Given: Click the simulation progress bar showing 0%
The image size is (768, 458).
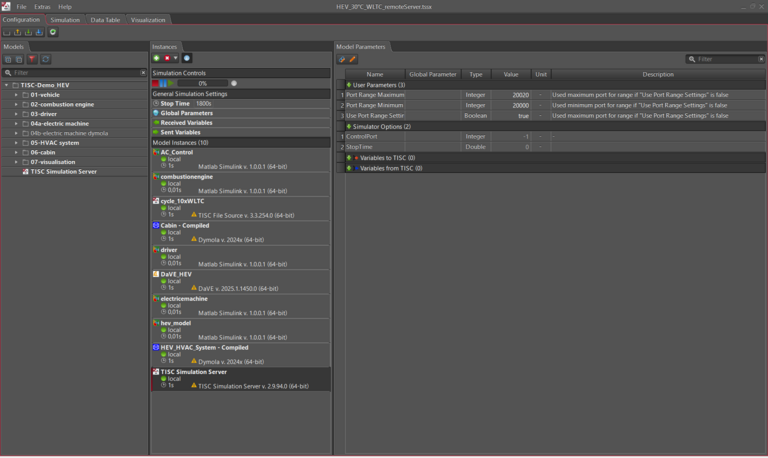Looking at the screenshot, I should (x=202, y=84).
